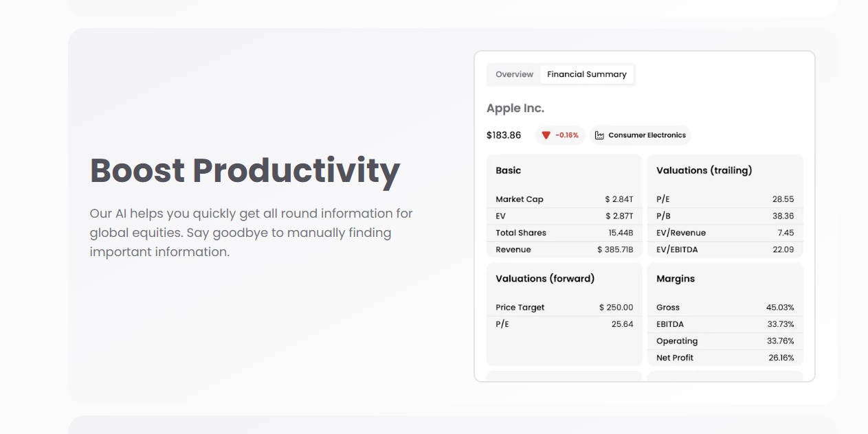
Task: Click the industry chart icon beside Consumer Electronics
Action: click(x=599, y=135)
